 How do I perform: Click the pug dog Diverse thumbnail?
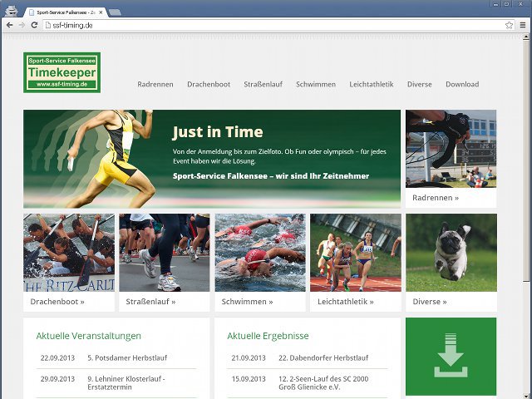(451, 253)
